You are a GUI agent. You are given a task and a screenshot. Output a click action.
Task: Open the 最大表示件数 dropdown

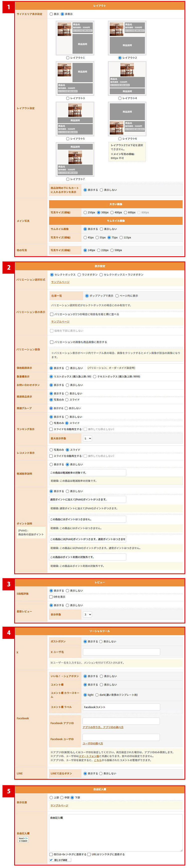[x=88, y=439]
